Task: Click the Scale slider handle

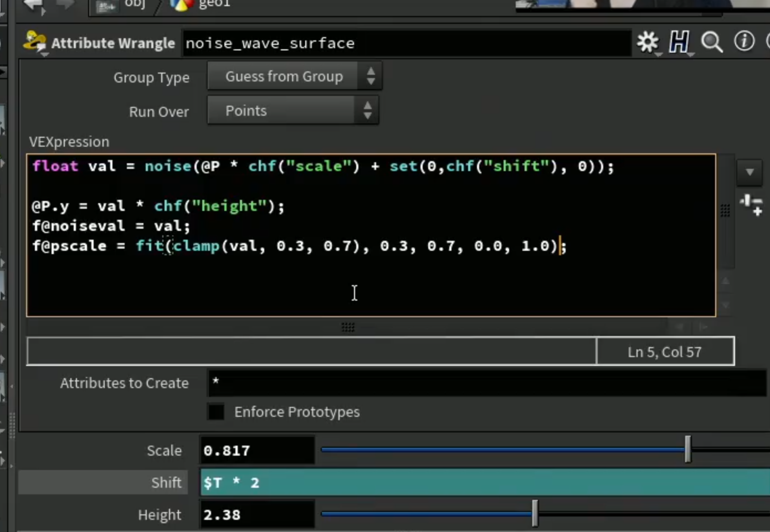Action: pos(687,450)
